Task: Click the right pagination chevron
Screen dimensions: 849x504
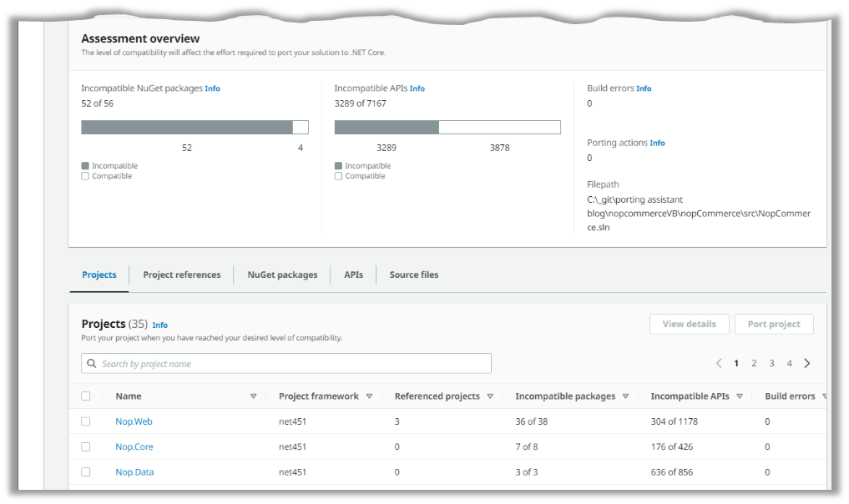Action: point(807,363)
